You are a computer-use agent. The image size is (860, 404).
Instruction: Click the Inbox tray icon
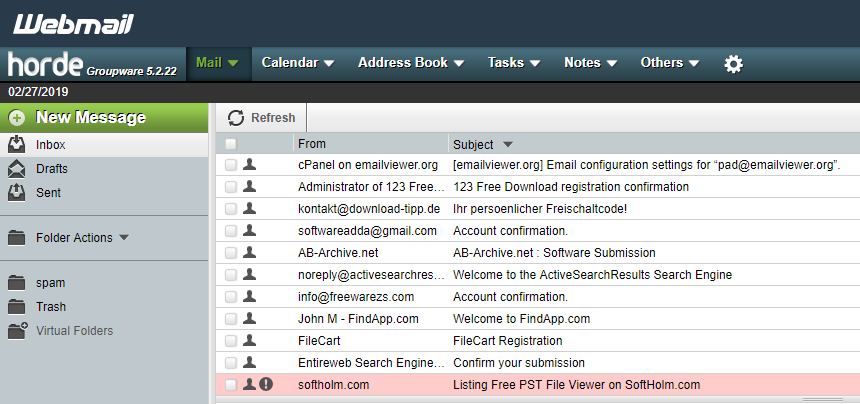pos(16,144)
